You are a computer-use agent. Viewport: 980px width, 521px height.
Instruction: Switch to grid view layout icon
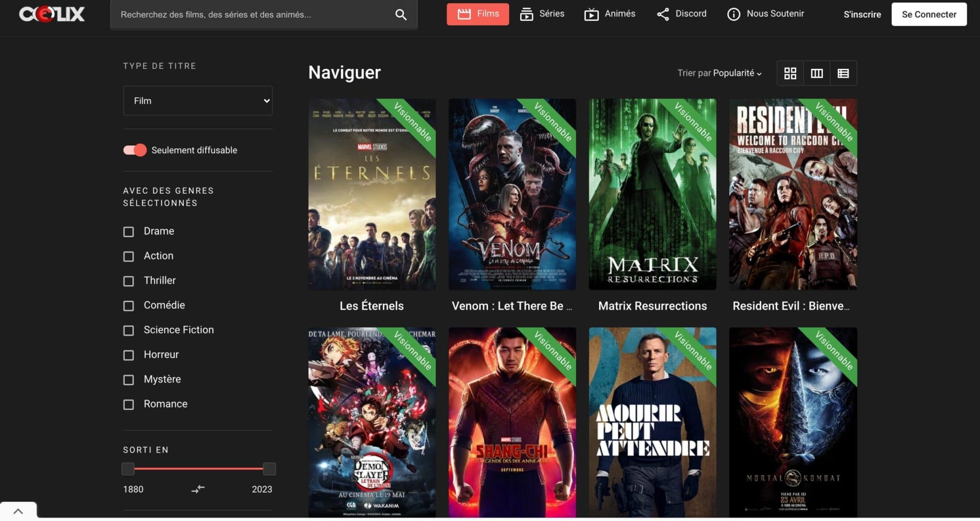[790, 73]
